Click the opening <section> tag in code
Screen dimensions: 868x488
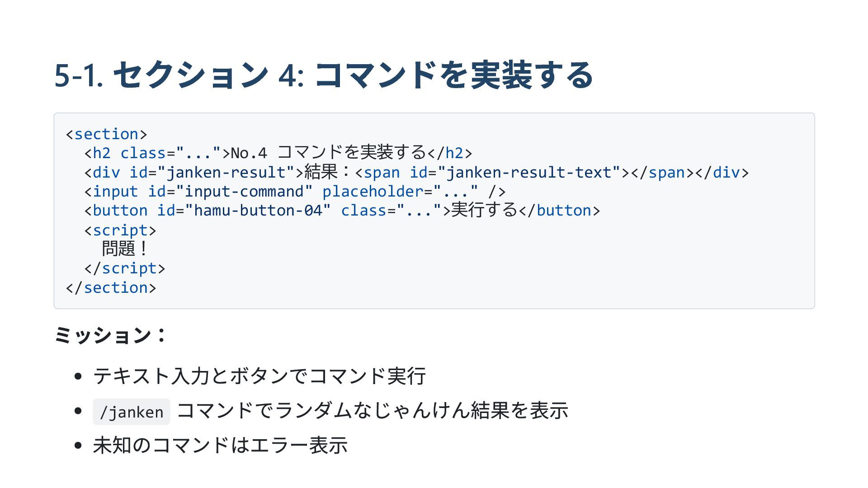(x=106, y=134)
